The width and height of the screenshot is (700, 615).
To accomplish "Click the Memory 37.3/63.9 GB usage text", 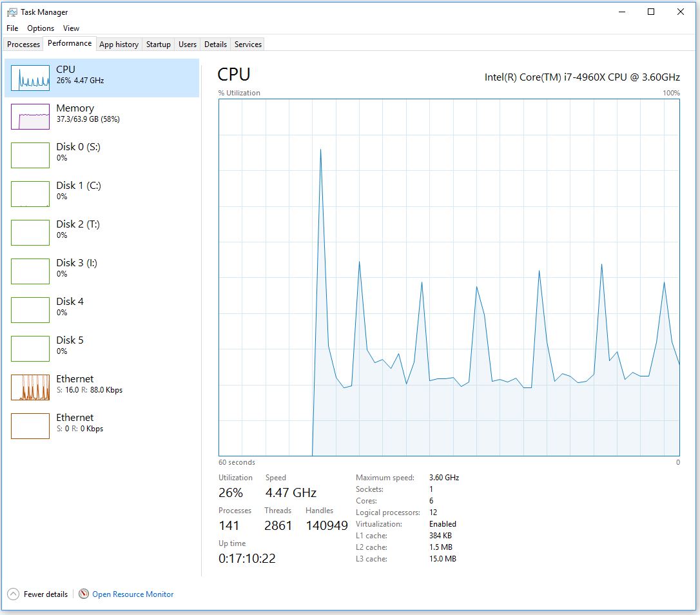I will [x=88, y=119].
